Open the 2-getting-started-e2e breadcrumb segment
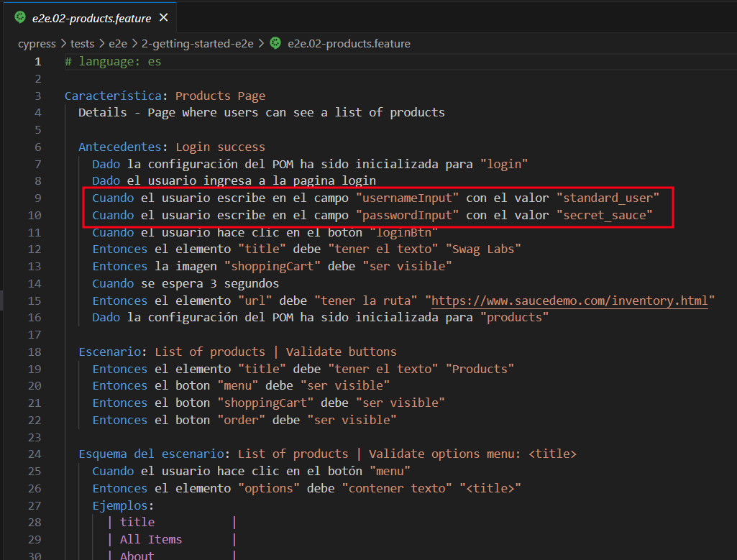 click(x=198, y=44)
